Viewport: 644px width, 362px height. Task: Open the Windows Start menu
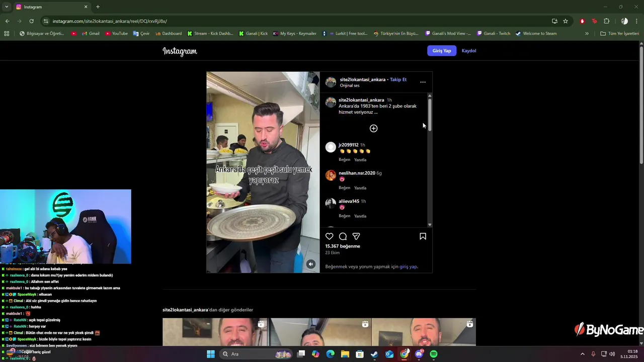click(x=211, y=354)
